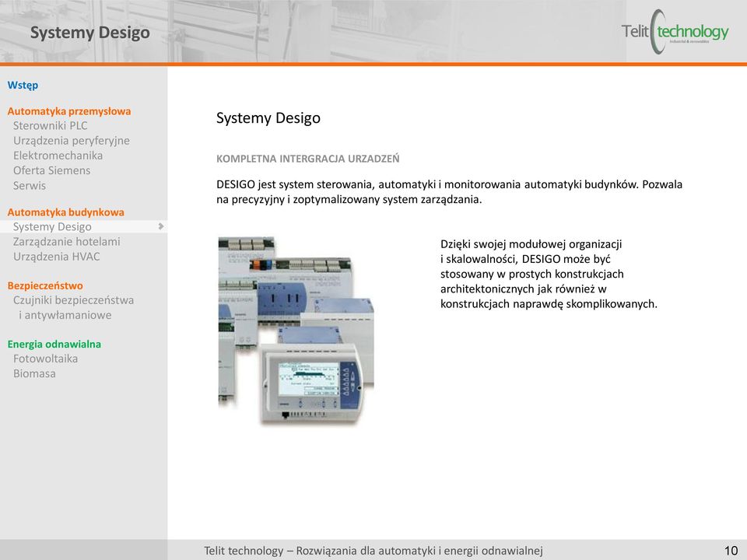
Task: Open Urządzenia peryferyjne in the sidebar
Action: 72,141
